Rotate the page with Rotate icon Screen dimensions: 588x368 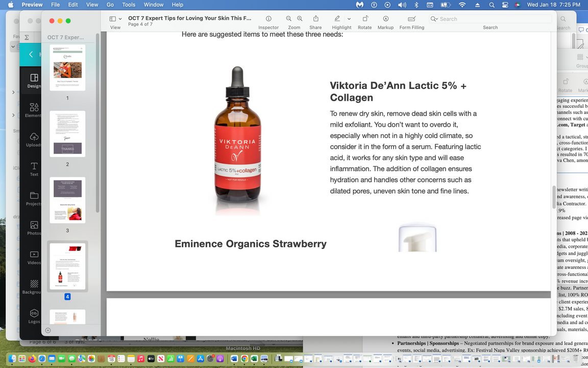point(365,19)
